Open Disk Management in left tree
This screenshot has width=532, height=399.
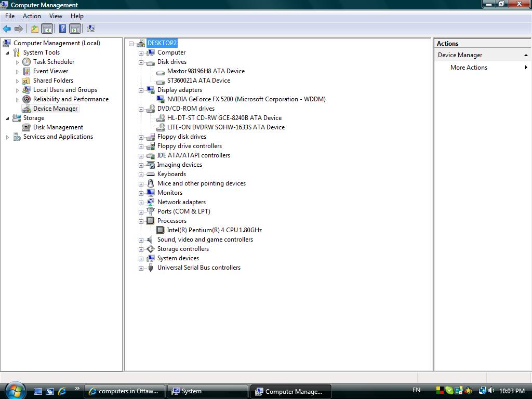pyautogui.click(x=58, y=127)
